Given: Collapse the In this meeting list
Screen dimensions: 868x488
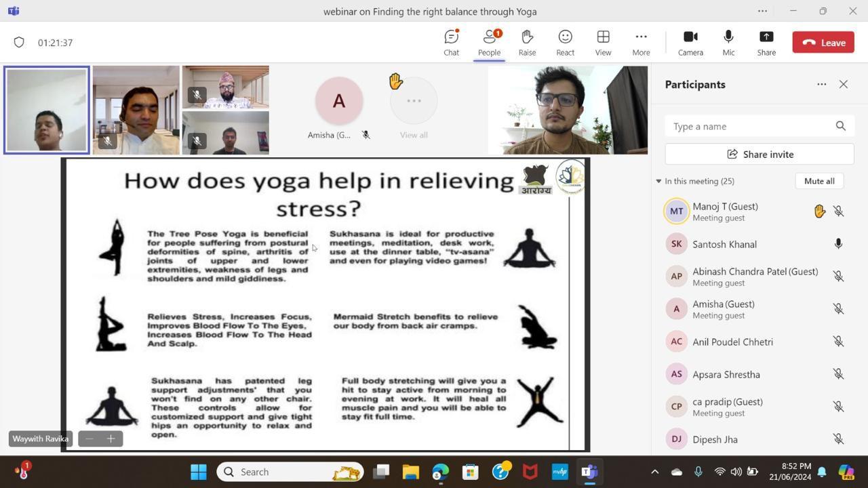Looking at the screenshot, I should [x=658, y=181].
